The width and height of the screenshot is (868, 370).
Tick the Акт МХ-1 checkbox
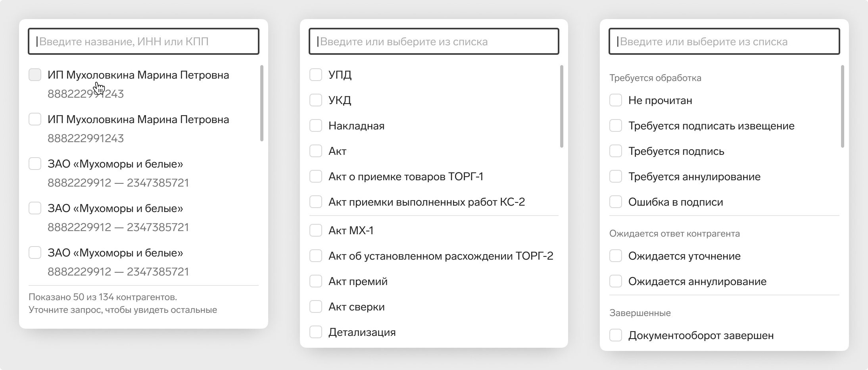pyautogui.click(x=316, y=230)
